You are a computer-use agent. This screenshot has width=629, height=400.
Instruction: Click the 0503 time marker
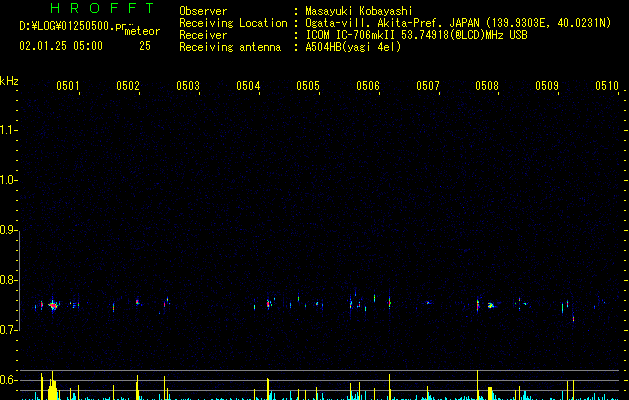[x=188, y=85]
